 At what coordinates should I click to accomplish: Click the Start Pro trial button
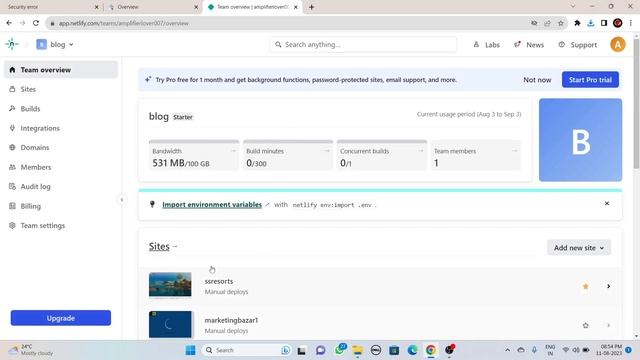click(590, 80)
